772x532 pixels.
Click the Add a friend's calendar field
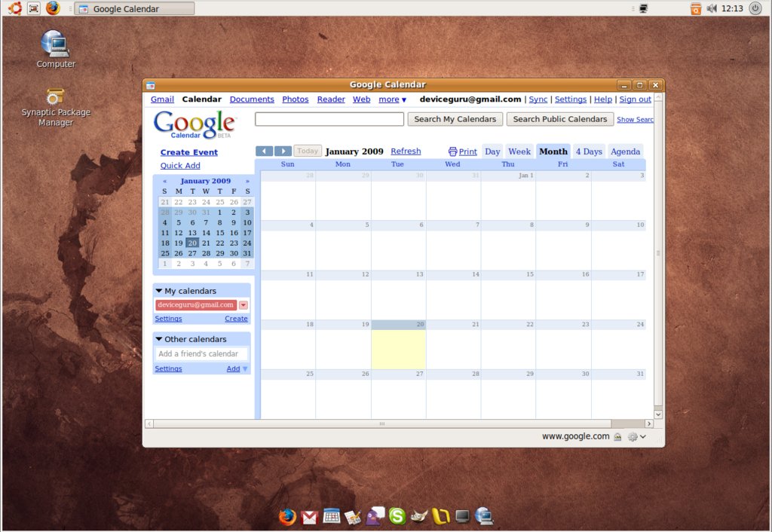[x=202, y=354]
